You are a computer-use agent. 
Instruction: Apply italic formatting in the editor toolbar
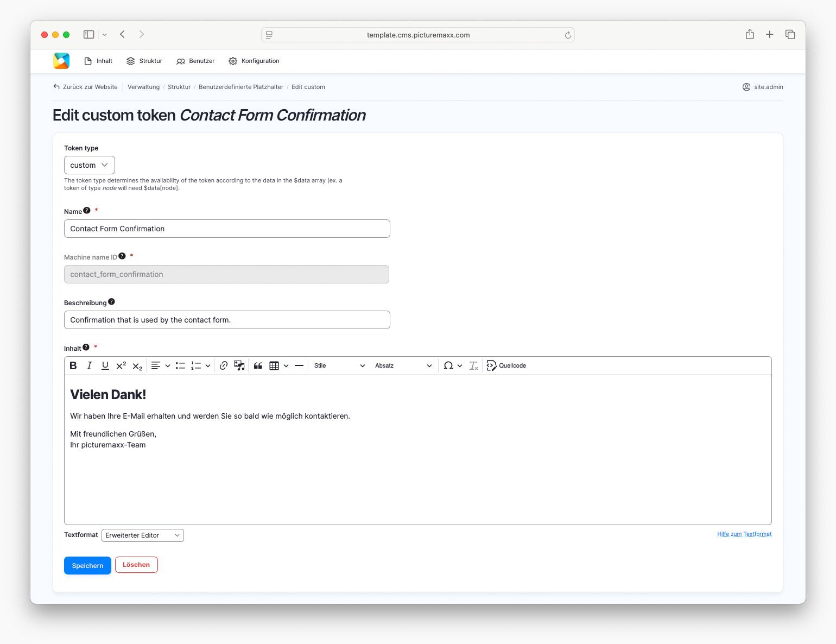tap(90, 366)
